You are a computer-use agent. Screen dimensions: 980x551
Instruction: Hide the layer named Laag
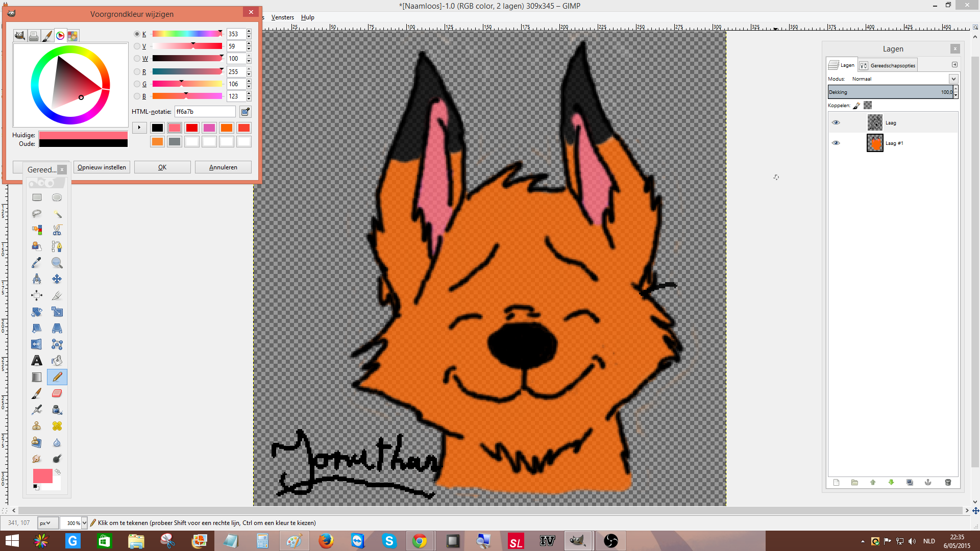(x=837, y=122)
